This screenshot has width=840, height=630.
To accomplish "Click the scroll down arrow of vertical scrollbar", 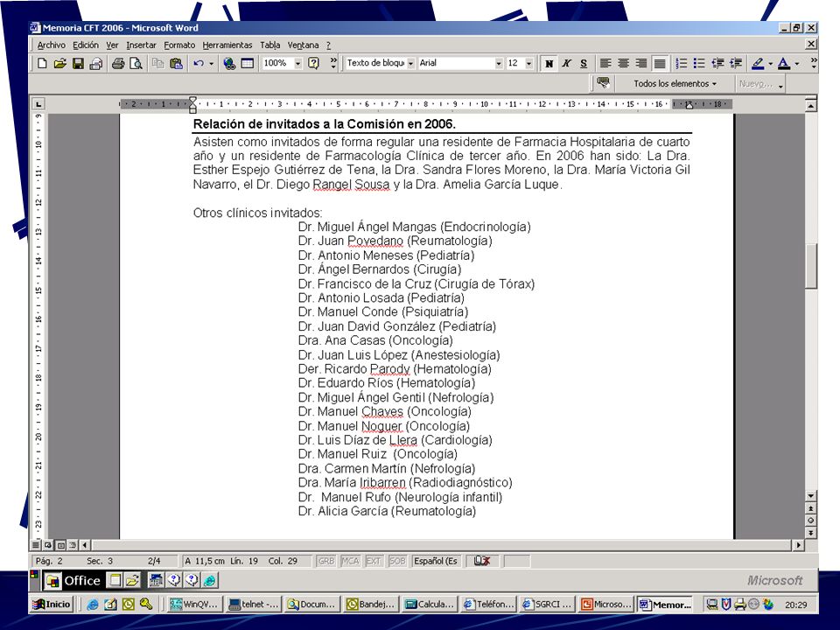I will tap(811, 496).
